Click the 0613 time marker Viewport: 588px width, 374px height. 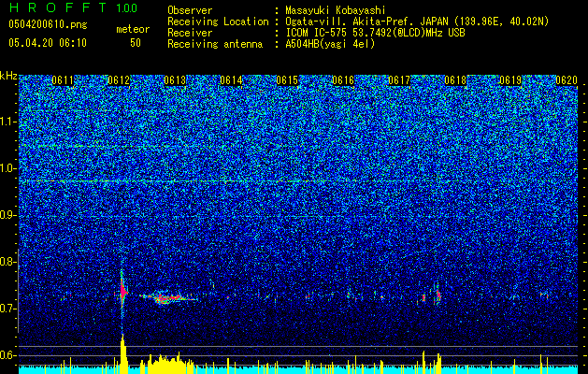[175, 80]
